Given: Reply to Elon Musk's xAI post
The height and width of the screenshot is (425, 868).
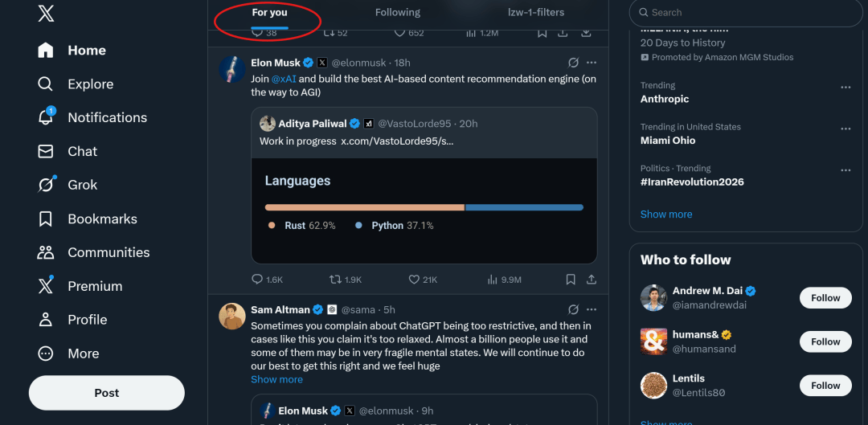Looking at the screenshot, I should [x=257, y=280].
